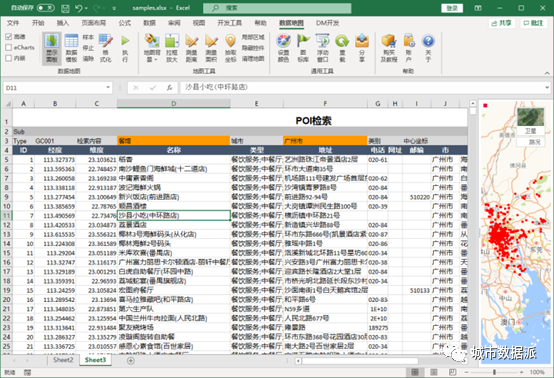Uncheck the 高德 checkbox
554x378 pixels.
coord(9,37)
